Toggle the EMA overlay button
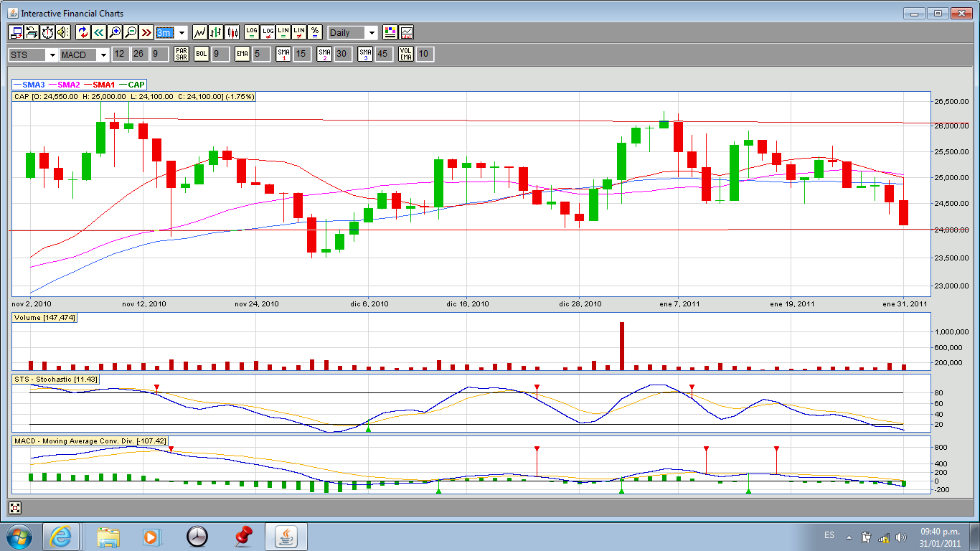This screenshot has width=980, height=551. 242,55
